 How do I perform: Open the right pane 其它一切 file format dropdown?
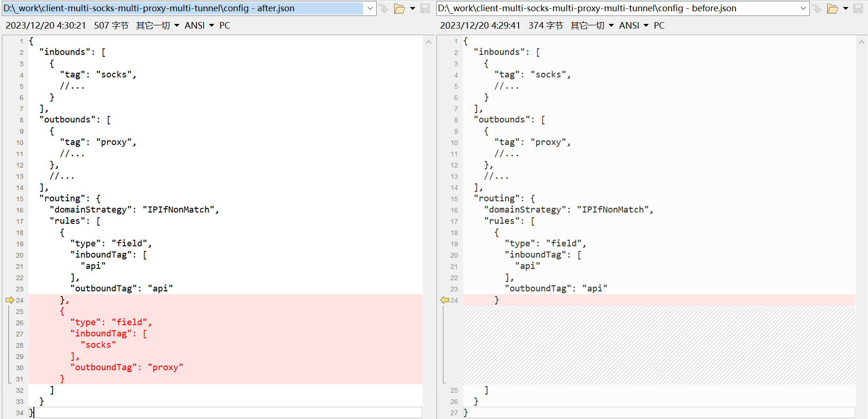(592, 25)
